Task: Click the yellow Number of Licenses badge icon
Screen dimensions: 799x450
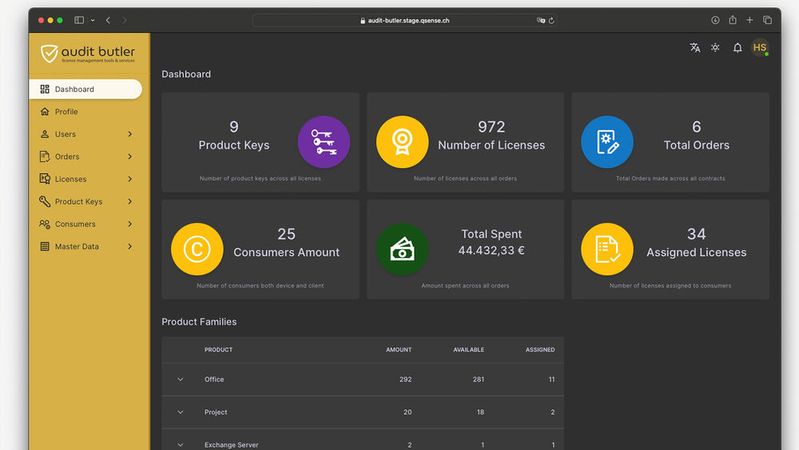Action: 402,142
